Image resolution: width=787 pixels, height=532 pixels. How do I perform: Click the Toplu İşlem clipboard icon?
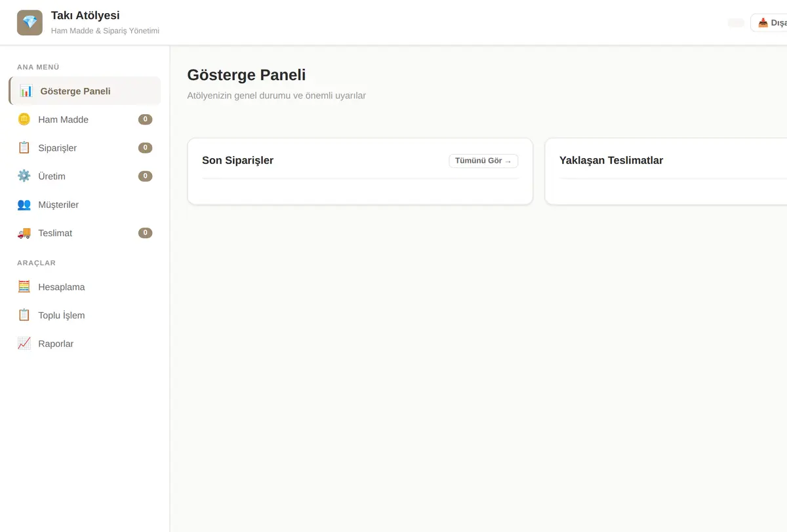click(24, 316)
